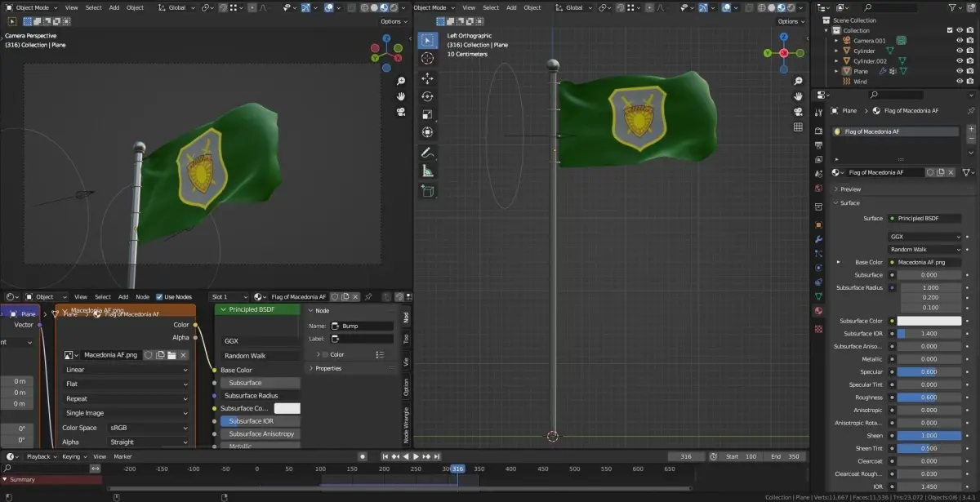980x502 pixels.
Task: Select the Transform tool in right viewport
Action: 427,132
